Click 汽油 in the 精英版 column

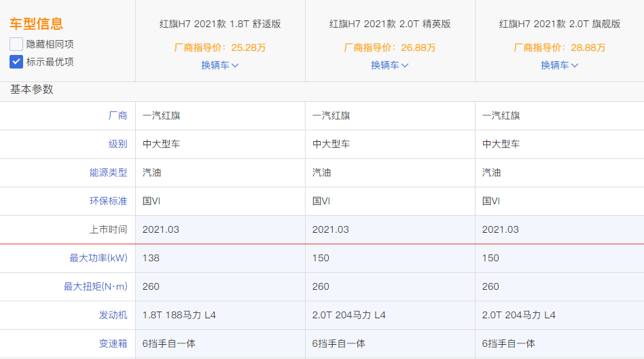(321, 173)
